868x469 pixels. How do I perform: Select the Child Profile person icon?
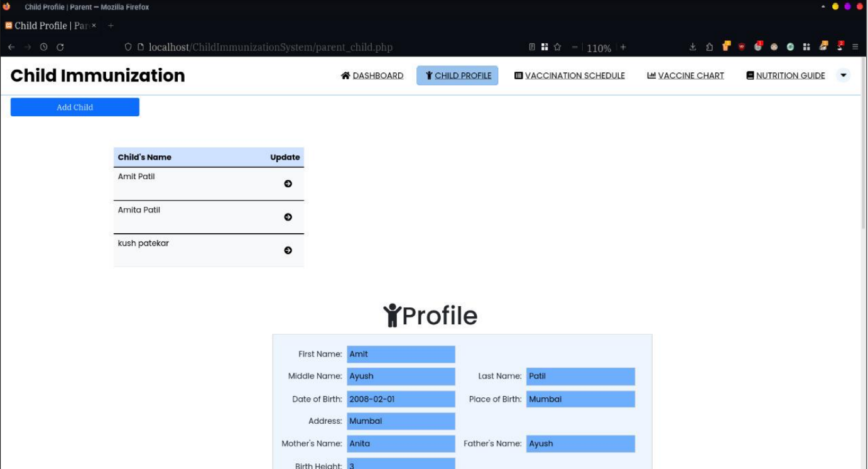pos(428,75)
